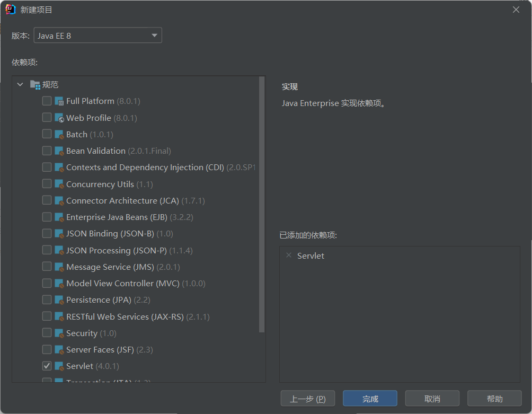Click the Server Faces (JSF) icon

[x=59, y=349]
